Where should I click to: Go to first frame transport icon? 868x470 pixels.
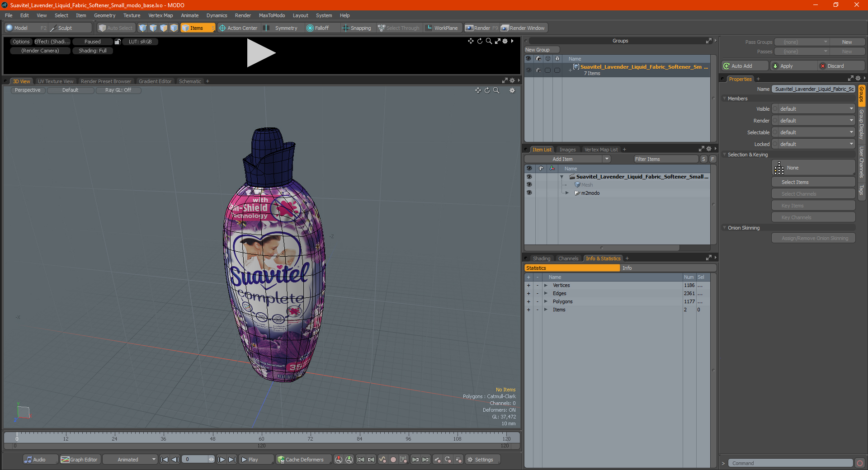[x=164, y=460]
